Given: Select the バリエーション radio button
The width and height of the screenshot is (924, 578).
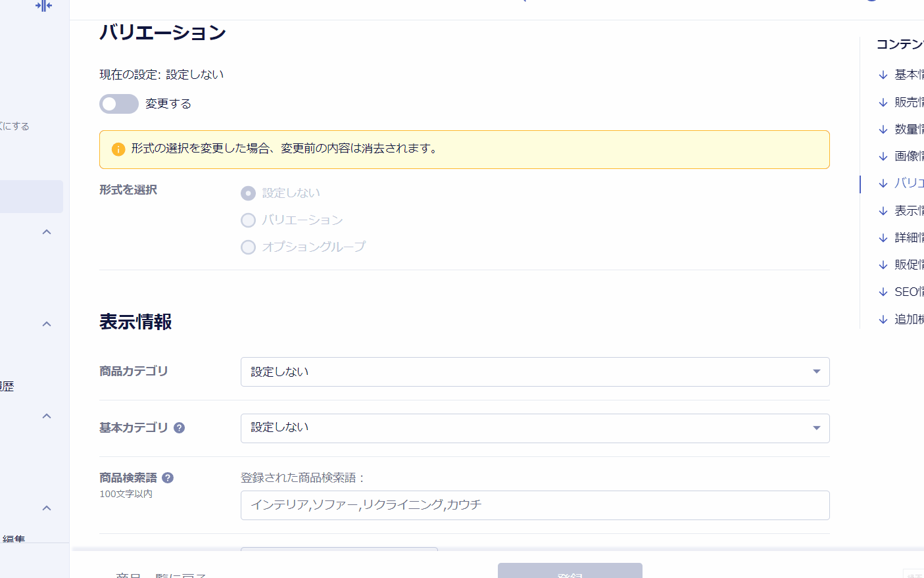Looking at the screenshot, I should (x=248, y=220).
